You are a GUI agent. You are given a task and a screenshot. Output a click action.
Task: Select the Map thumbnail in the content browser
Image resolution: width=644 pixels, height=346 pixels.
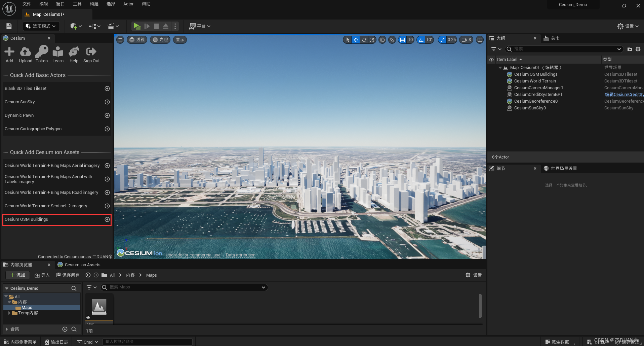coord(99,307)
